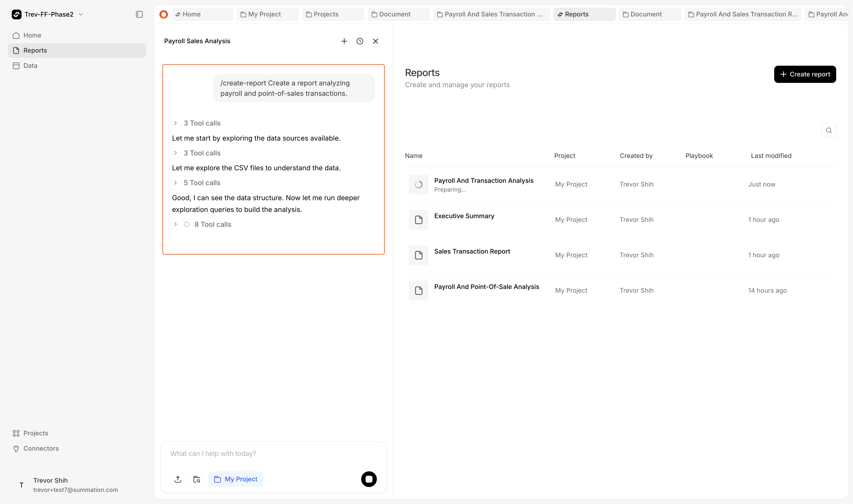This screenshot has height=504, width=853.
Task: Click Trevor Shih in Sales Transaction Report row
Action: (636, 255)
